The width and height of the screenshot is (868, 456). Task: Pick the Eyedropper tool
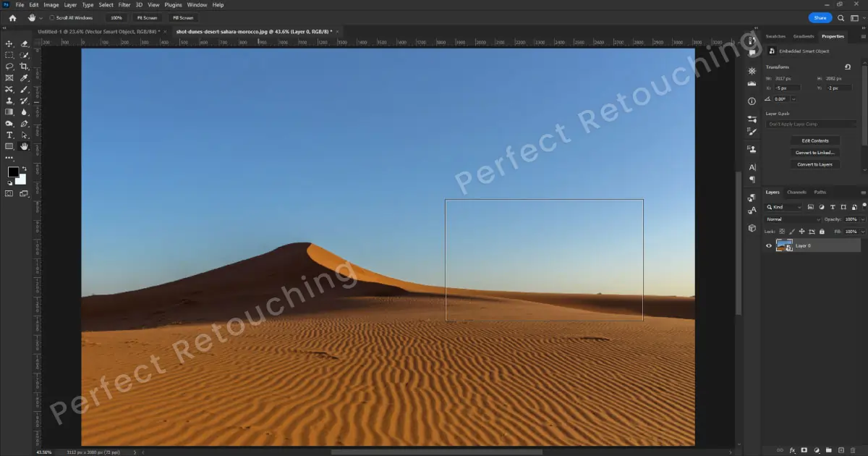[x=25, y=78]
